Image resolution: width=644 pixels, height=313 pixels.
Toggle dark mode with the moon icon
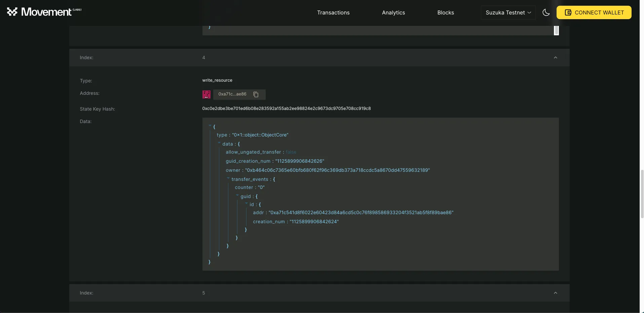tap(546, 12)
